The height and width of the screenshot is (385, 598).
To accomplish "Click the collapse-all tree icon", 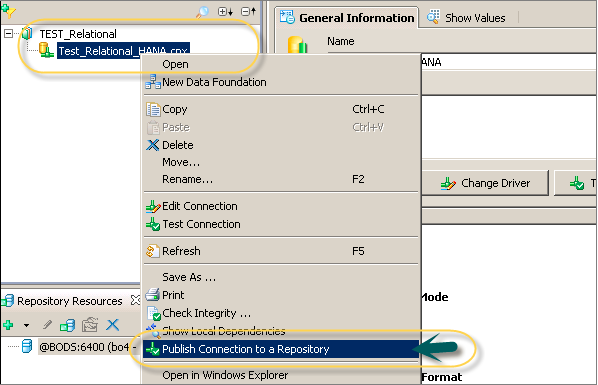I will [x=248, y=12].
